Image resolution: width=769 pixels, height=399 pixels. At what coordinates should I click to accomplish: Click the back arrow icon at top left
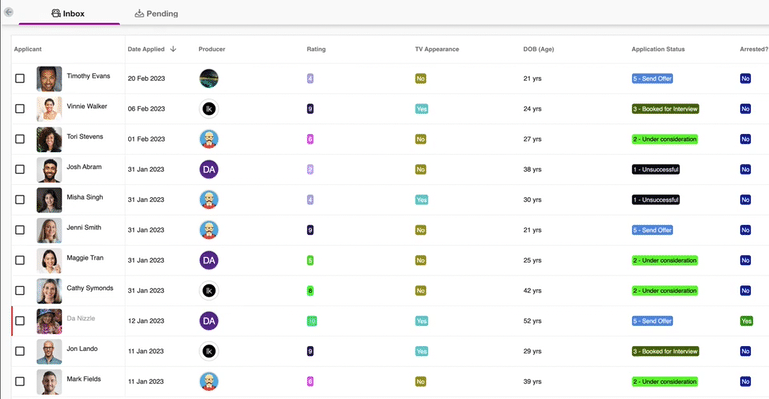tap(8, 12)
